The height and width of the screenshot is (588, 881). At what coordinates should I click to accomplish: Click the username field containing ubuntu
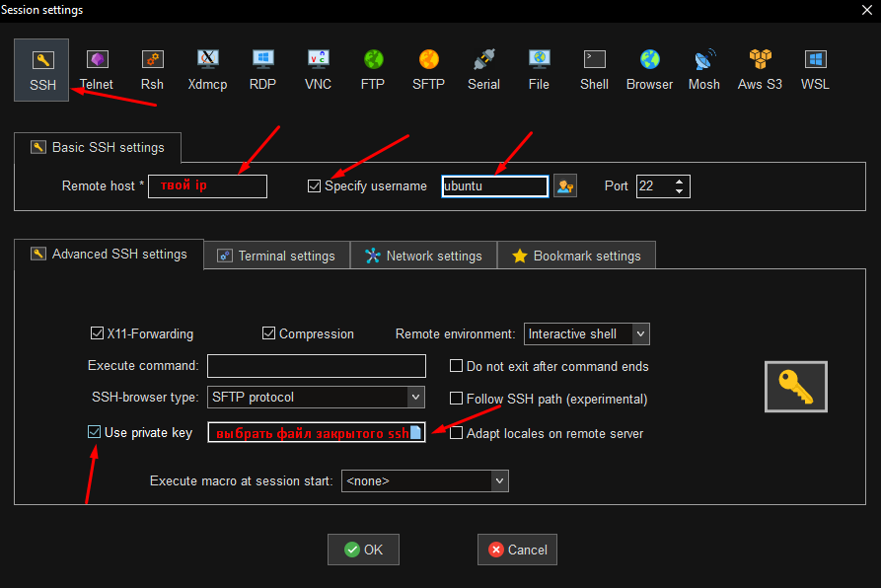pyautogui.click(x=495, y=185)
